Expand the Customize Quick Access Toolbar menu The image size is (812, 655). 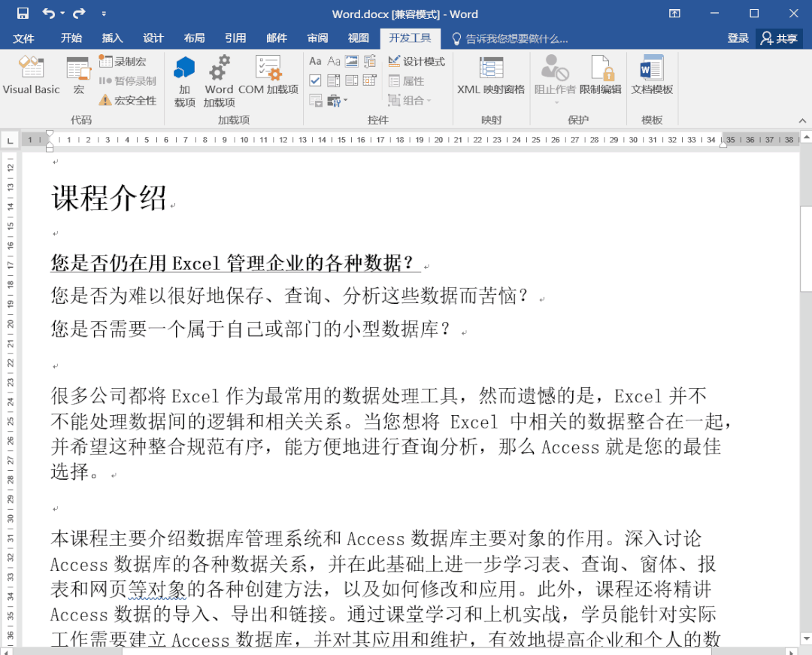(104, 14)
